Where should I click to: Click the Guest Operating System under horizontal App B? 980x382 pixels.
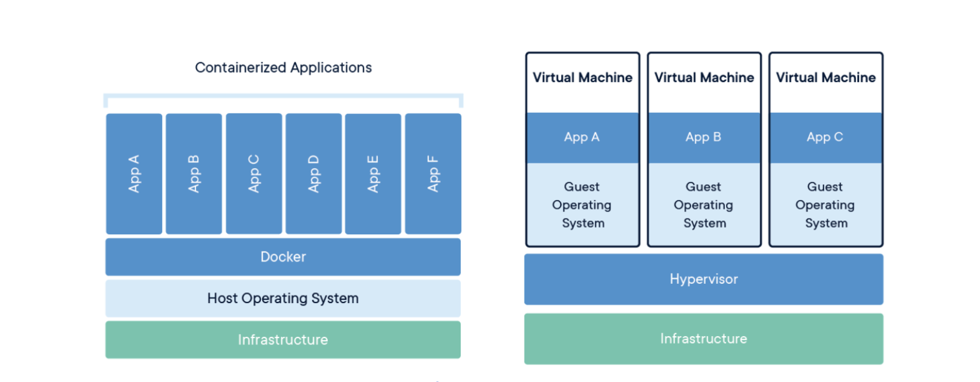pyautogui.click(x=704, y=204)
